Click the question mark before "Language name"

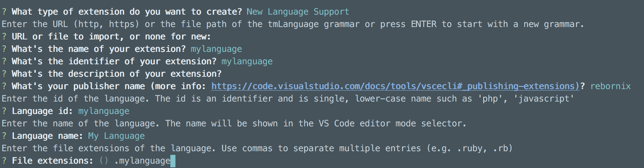[x=4, y=136]
